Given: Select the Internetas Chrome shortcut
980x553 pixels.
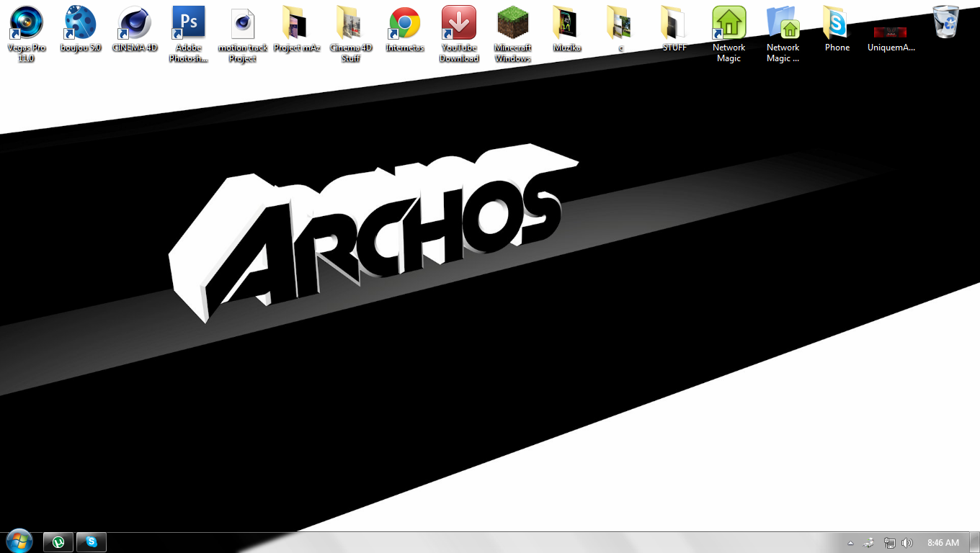Looking at the screenshot, I should pyautogui.click(x=405, y=29).
